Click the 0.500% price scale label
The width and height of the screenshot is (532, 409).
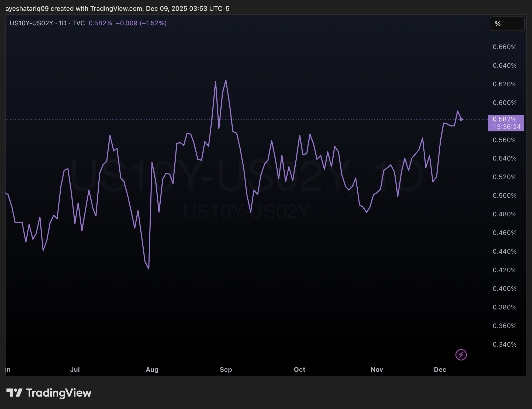click(505, 196)
